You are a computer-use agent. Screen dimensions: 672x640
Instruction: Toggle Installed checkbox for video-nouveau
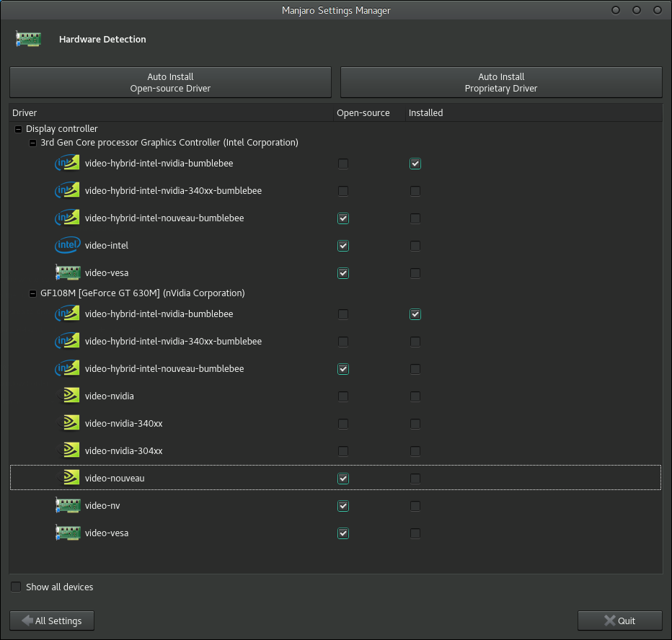point(415,479)
